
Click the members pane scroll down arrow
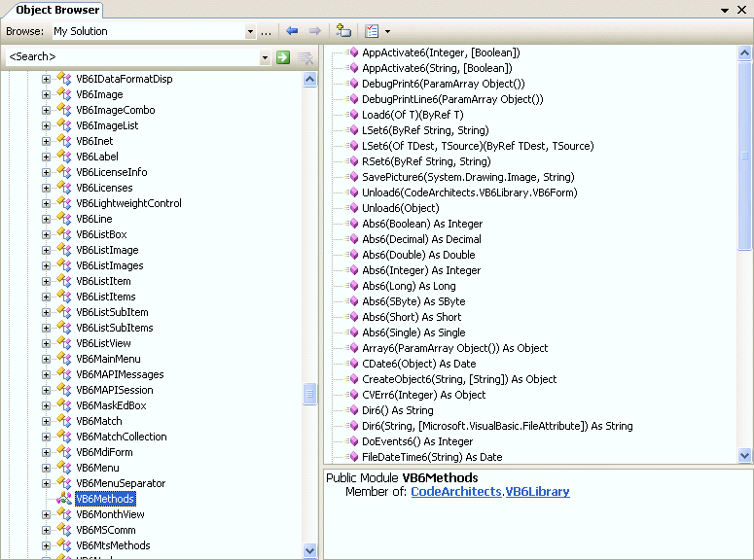(744, 455)
